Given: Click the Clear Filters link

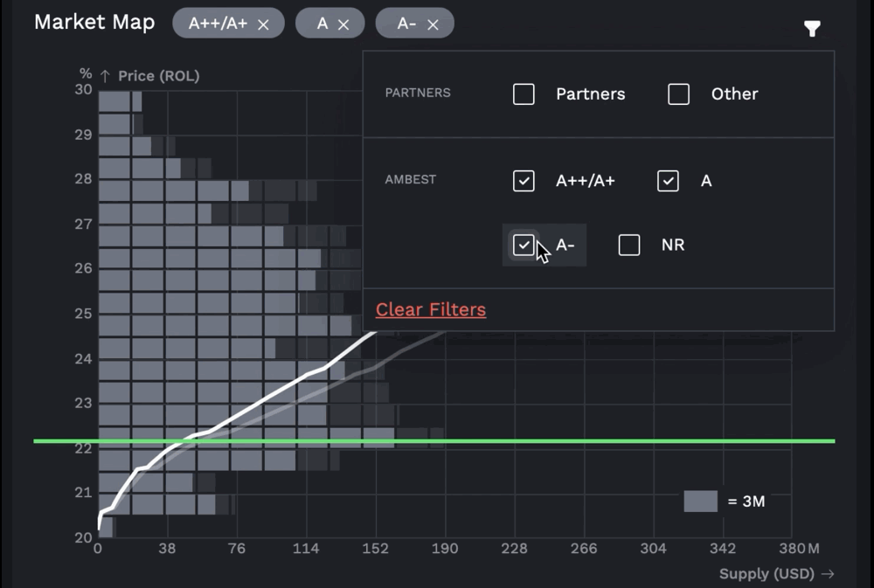Looking at the screenshot, I should (431, 310).
